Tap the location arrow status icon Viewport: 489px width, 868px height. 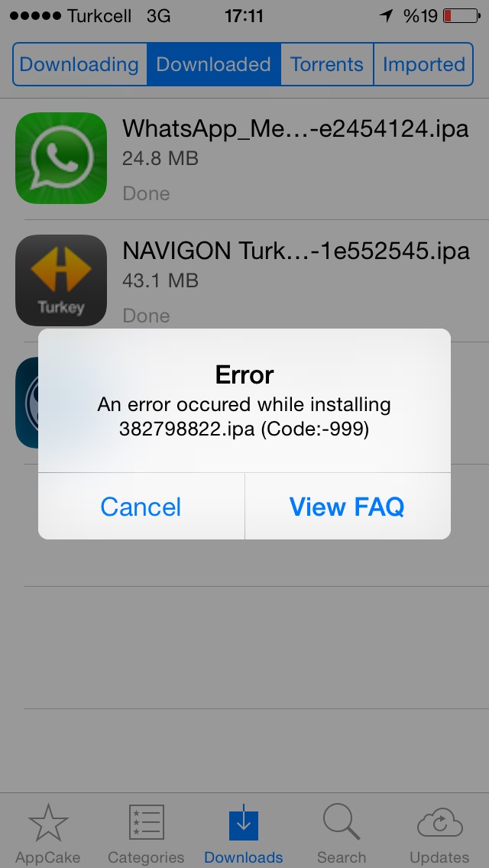point(387,16)
